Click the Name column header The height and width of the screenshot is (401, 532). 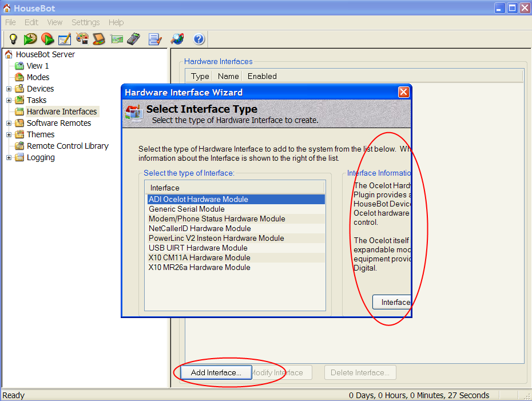pos(228,76)
